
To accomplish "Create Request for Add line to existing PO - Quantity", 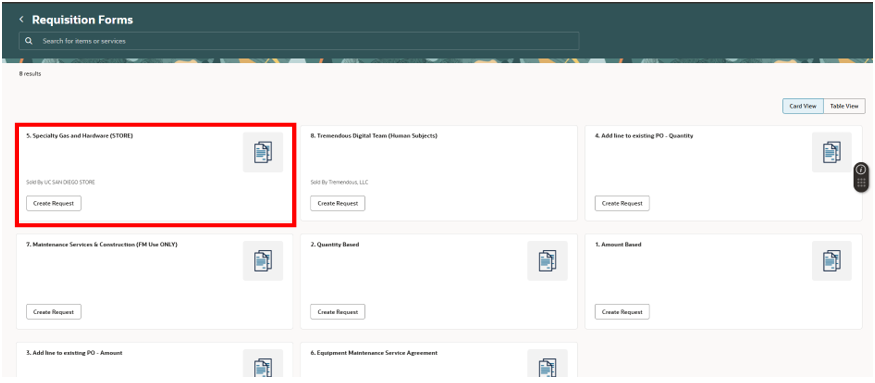I will coord(622,203).
